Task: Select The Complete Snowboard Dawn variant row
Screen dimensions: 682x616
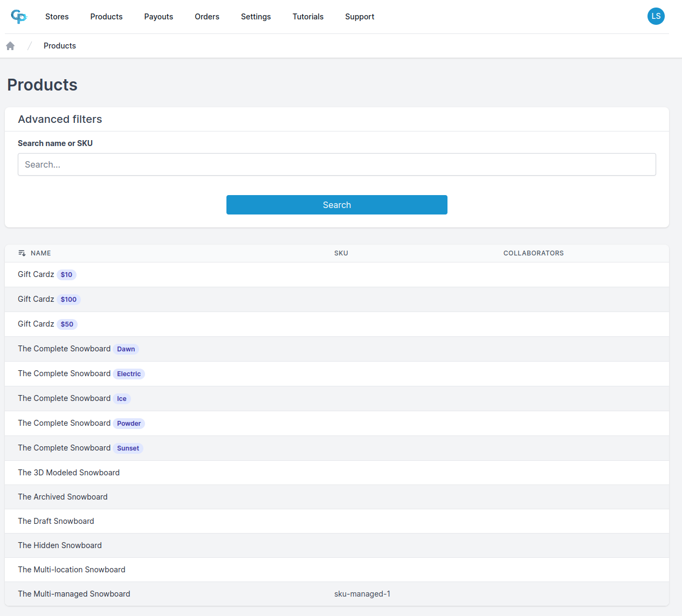Action: [x=78, y=349]
